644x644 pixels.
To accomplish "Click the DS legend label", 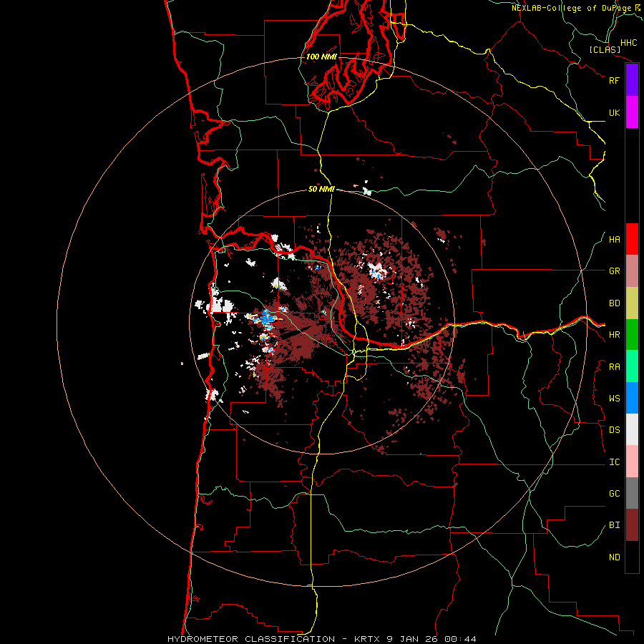I will pos(614,430).
